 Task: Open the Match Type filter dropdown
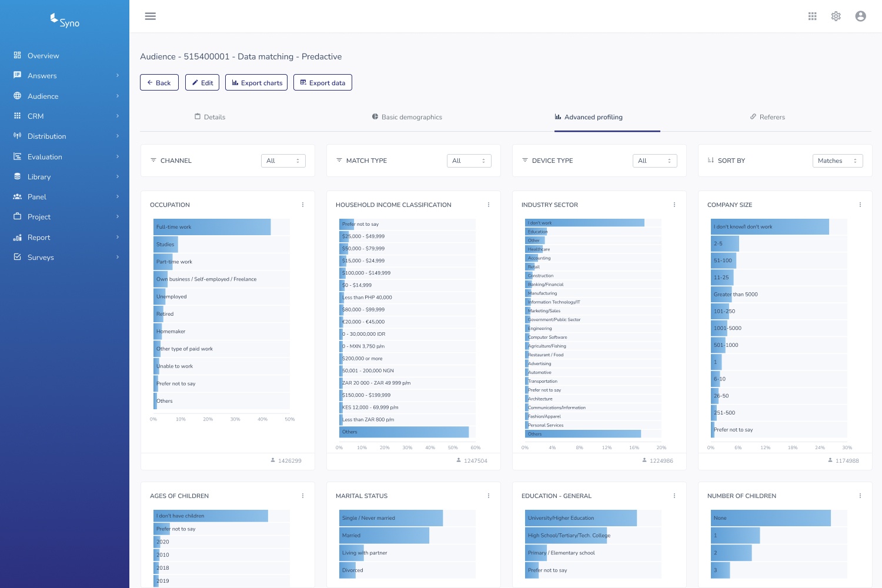click(x=469, y=161)
